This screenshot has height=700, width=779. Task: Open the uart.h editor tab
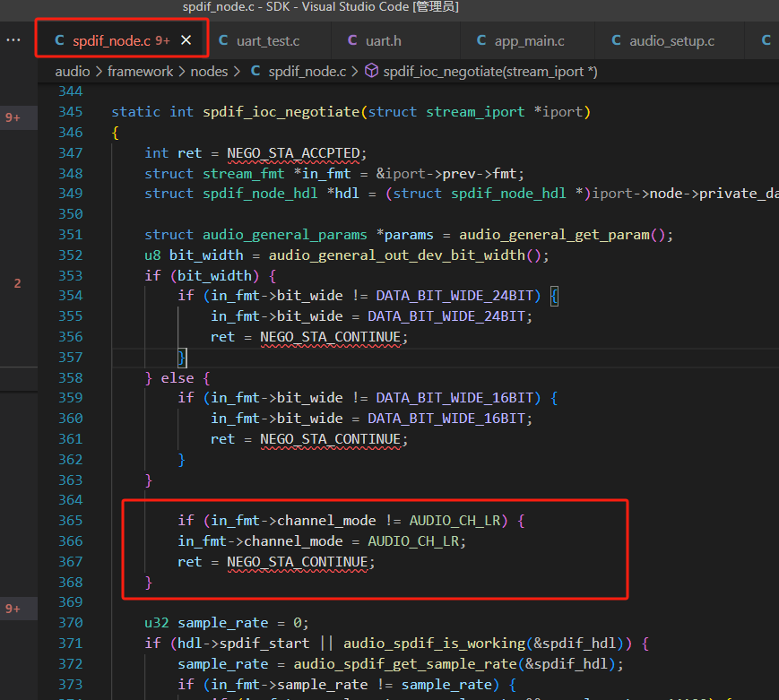coord(383,40)
